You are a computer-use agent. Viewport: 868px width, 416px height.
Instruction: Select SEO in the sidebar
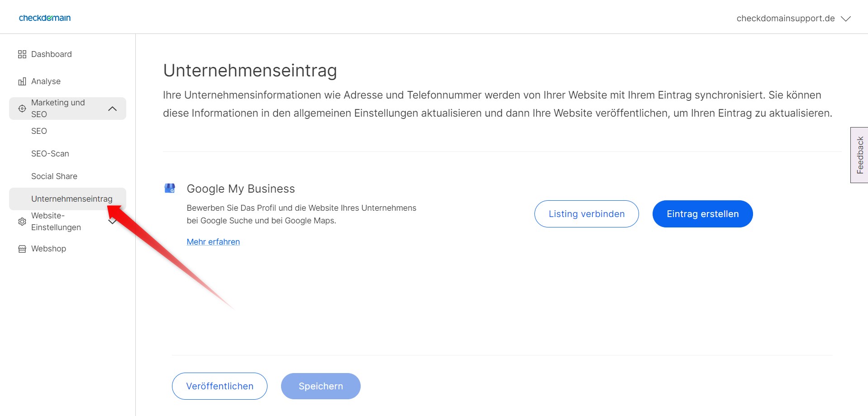tap(39, 131)
